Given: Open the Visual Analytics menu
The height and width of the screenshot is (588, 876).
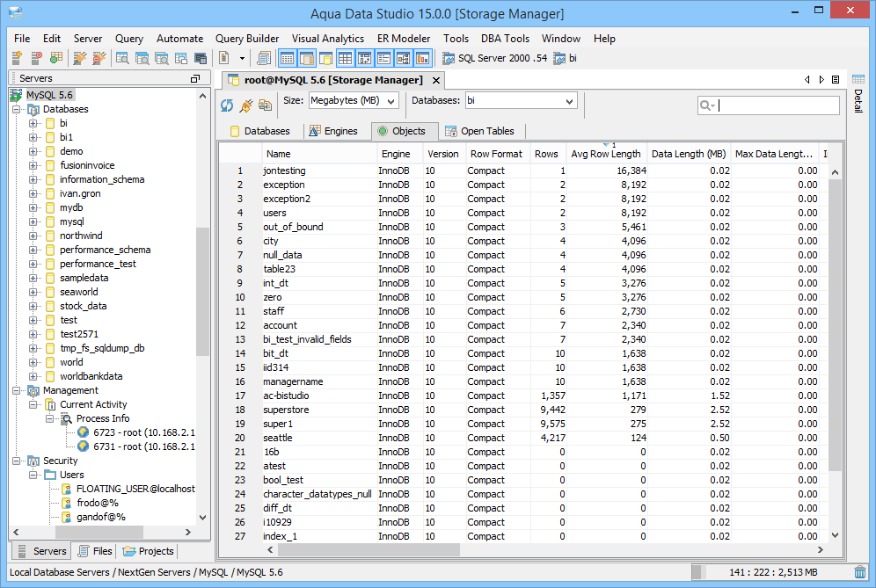Looking at the screenshot, I should (x=328, y=39).
